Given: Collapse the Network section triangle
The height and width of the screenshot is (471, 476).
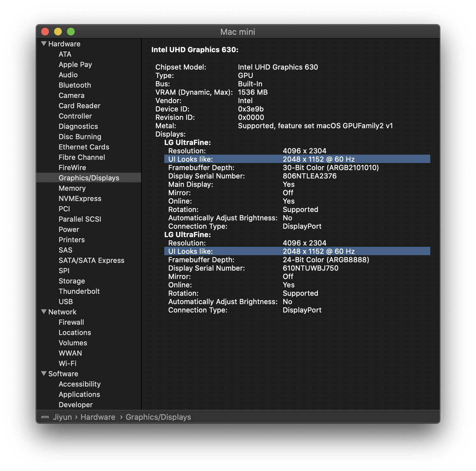Looking at the screenshot, I should (x=44, y=312).
